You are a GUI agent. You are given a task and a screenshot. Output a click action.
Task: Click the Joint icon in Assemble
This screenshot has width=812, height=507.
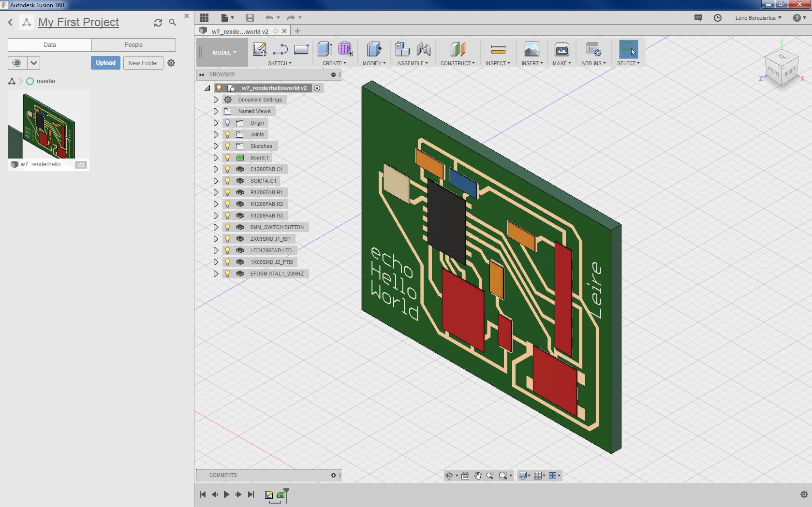coord(423,49)
